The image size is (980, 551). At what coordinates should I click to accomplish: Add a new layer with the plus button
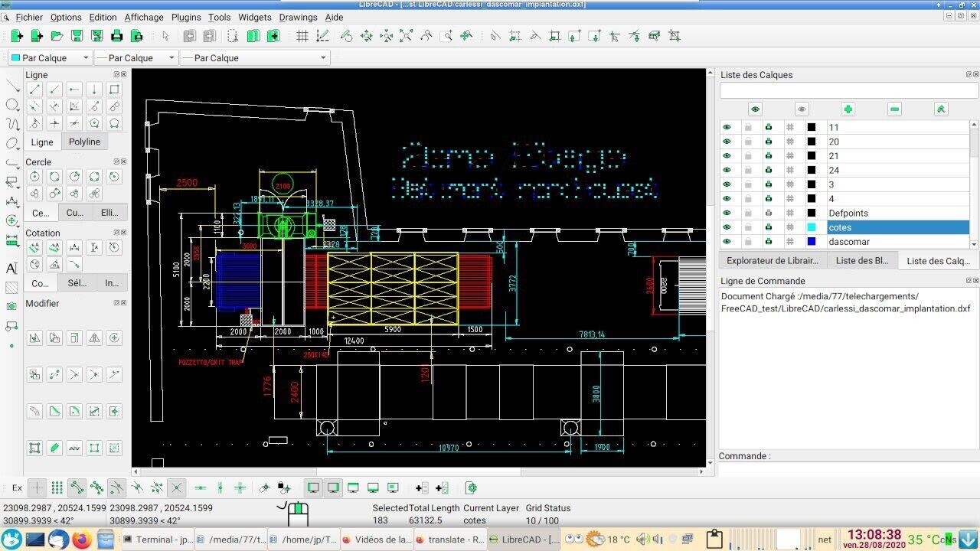click(x=848, y=109)
